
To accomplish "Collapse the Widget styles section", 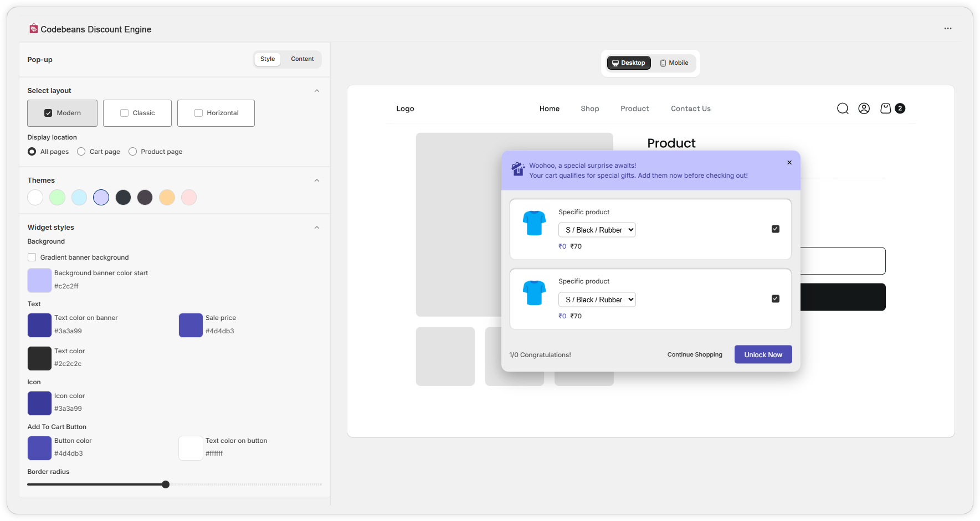I will pyautogui.click(x=317, y=228).
